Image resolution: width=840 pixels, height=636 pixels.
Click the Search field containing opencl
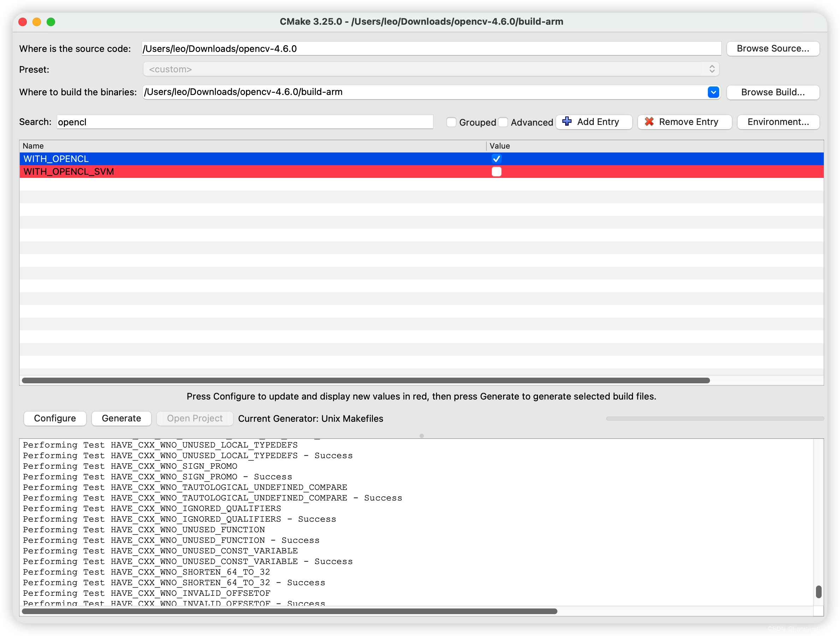click(244, 122)
